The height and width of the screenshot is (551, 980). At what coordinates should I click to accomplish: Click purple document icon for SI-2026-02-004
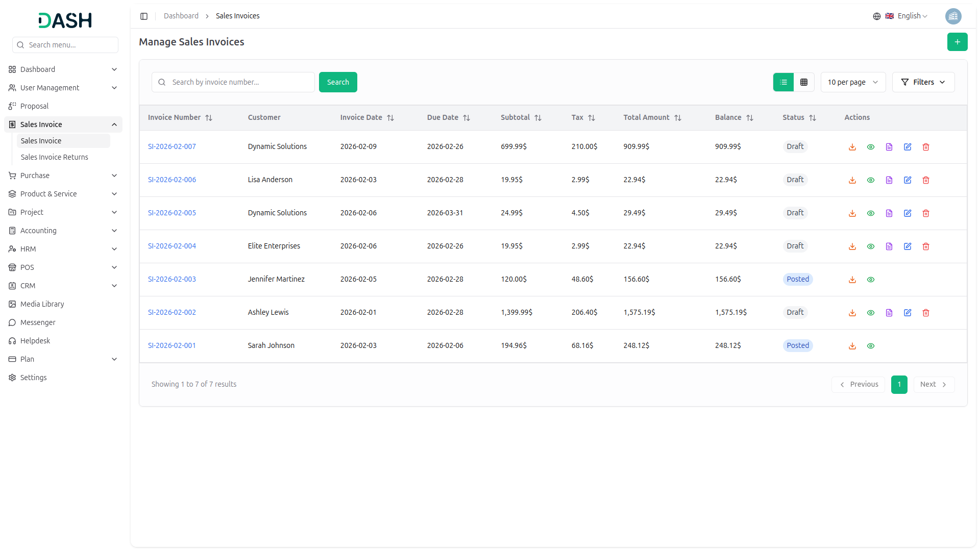889,246
